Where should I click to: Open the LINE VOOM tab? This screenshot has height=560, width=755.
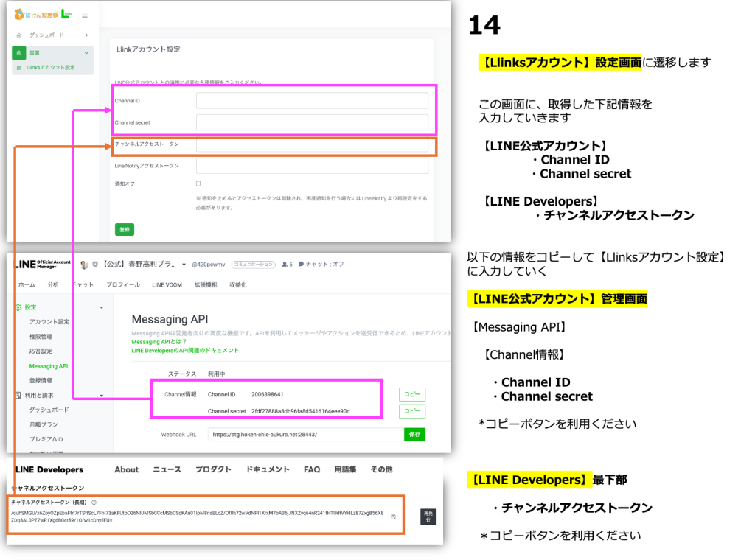167,285
